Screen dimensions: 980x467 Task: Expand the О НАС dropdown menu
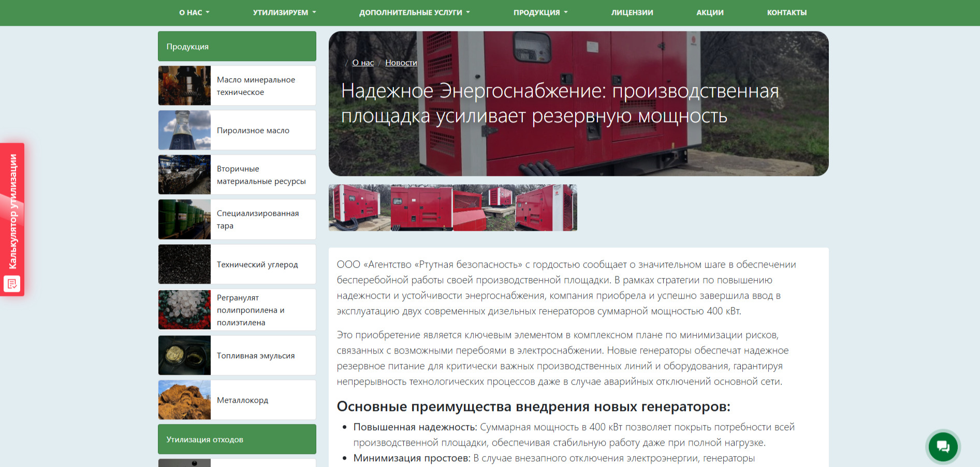(194, 12)
